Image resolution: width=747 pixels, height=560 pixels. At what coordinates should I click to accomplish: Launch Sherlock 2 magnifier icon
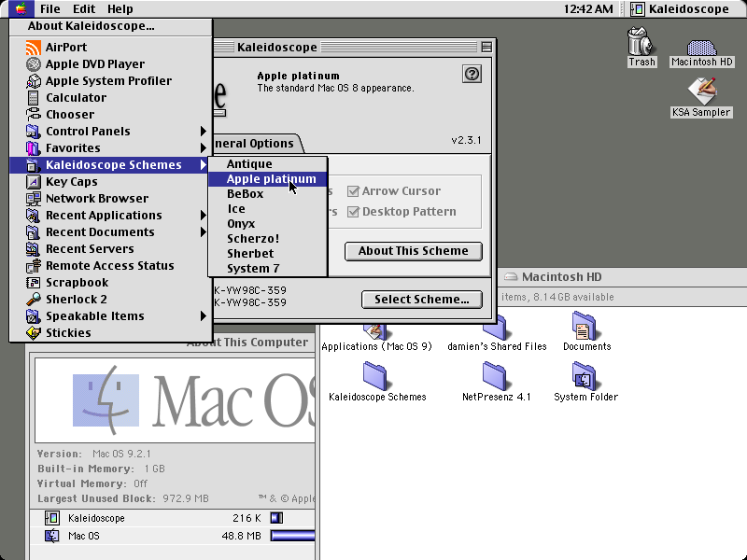(x=34, y=299)
